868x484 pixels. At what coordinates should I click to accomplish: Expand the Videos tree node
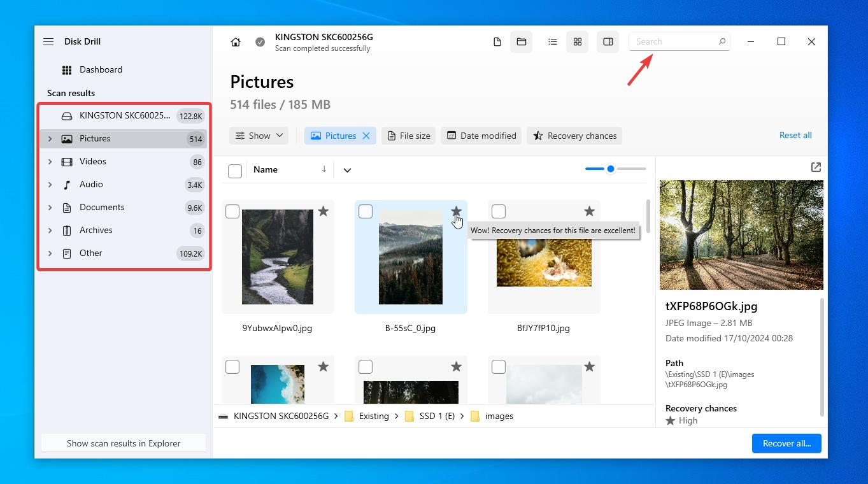click(x=50, y=162)
